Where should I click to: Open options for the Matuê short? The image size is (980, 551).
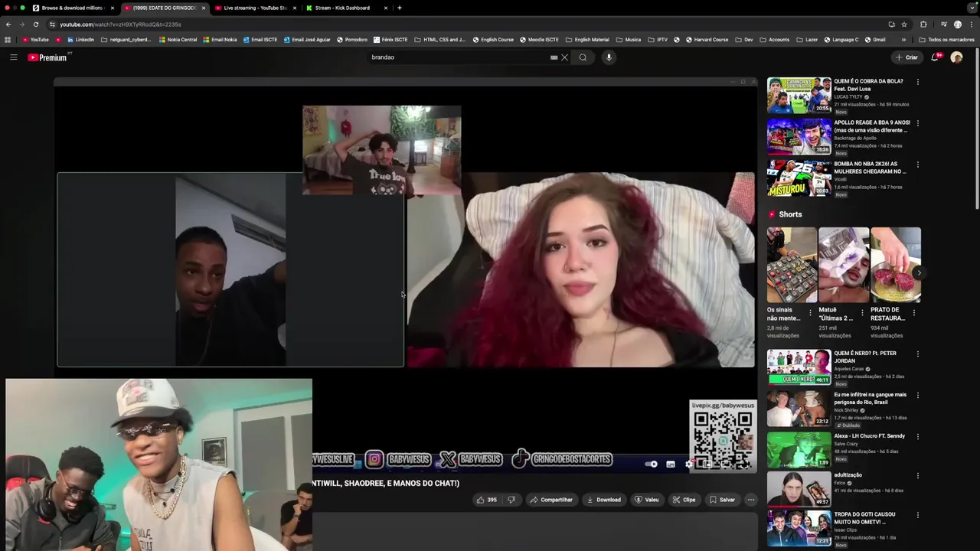click(862, 313)
